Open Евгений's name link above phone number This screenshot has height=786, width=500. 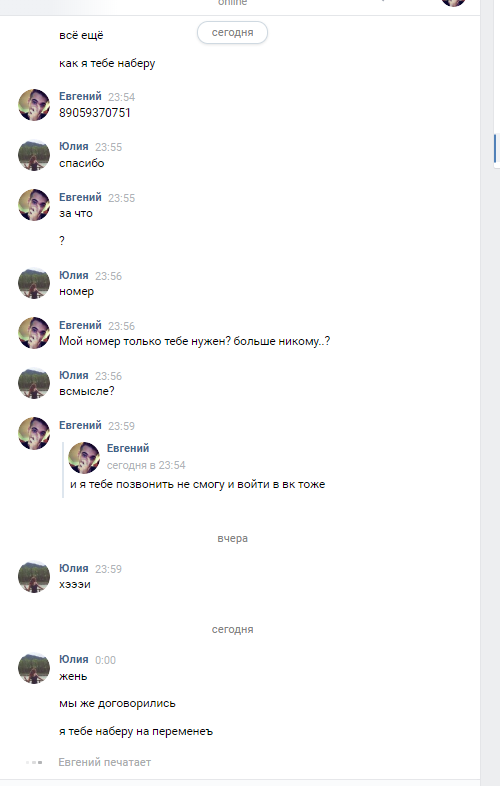80,96
